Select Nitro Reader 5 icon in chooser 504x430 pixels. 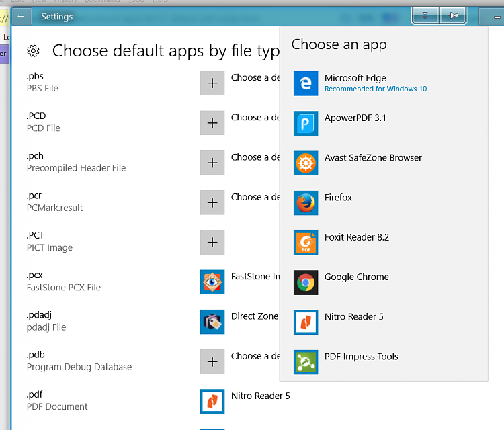click(x=306, y=322)
